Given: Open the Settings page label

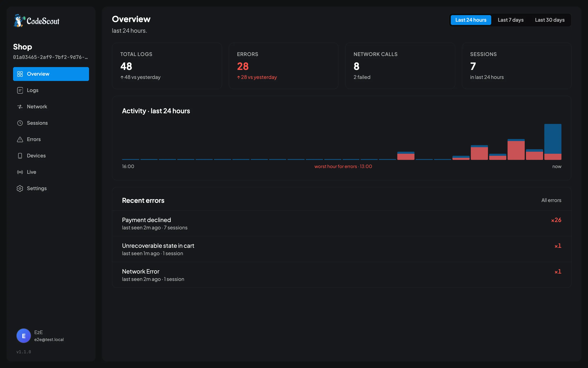Looking at the screenshot, I should click(37, 188).
